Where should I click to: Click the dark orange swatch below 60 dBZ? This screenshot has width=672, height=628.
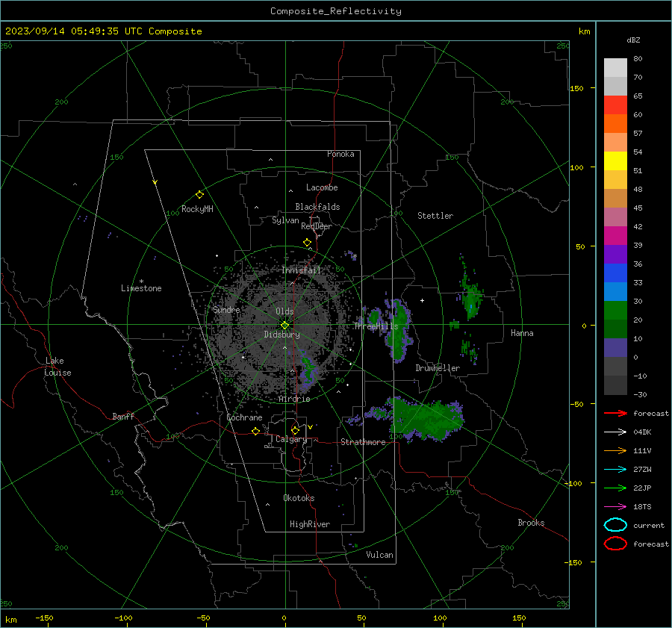click(615, 123)
